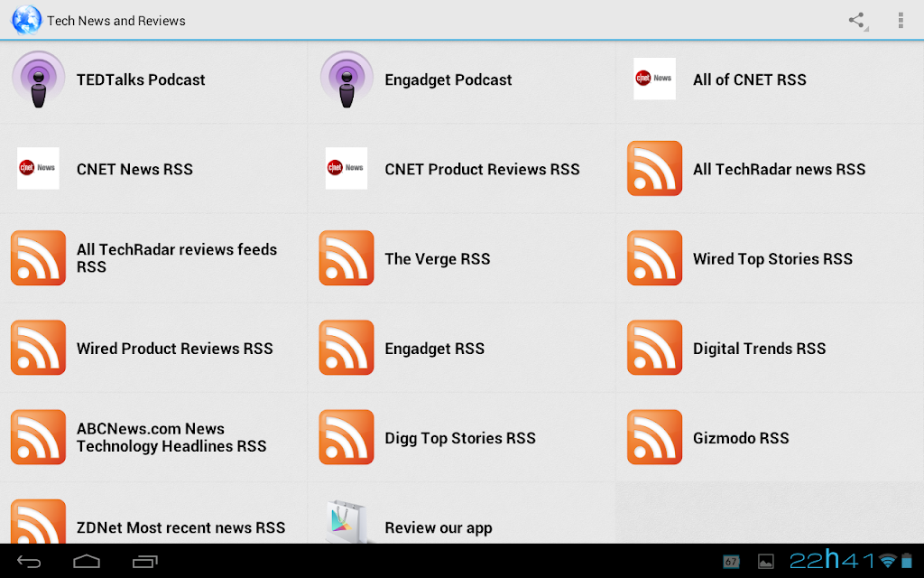Tap the globe app icon in the title bar

pos(26,20)
